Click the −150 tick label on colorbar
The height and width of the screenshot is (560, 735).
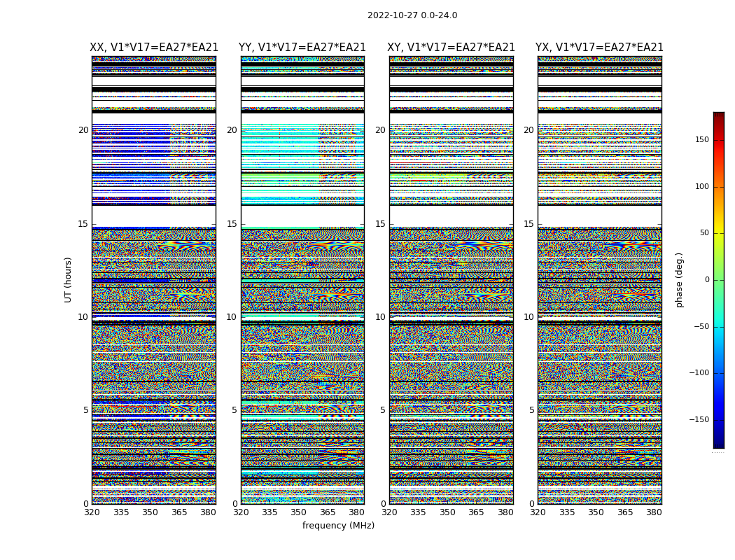coord(699,419)
